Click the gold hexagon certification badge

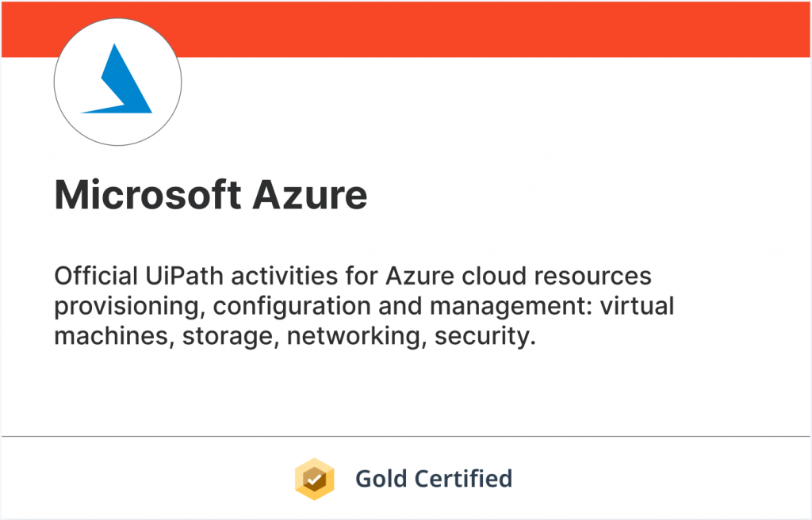314,479
